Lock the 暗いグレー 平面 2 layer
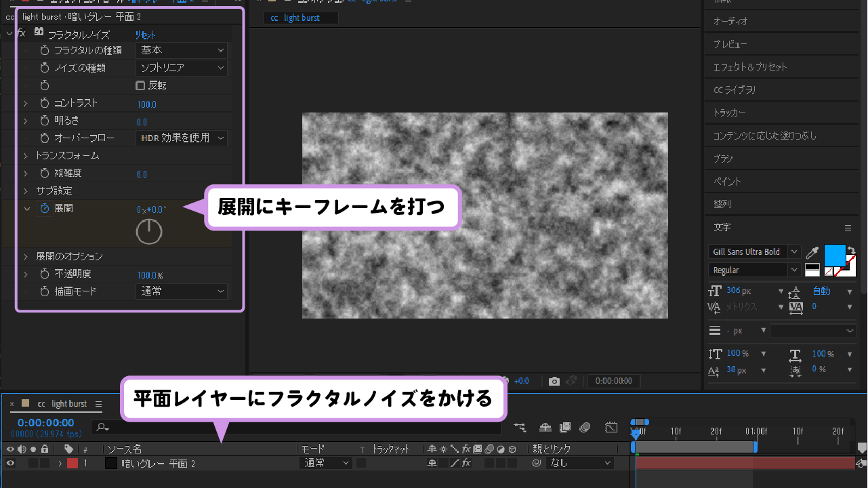868x488 pixels. (44, 464)
